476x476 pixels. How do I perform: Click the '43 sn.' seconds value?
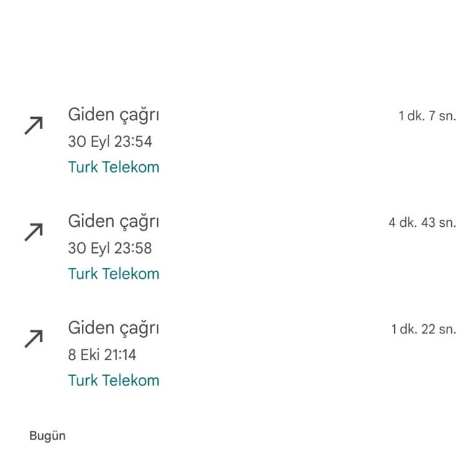[x=438, y=223]
